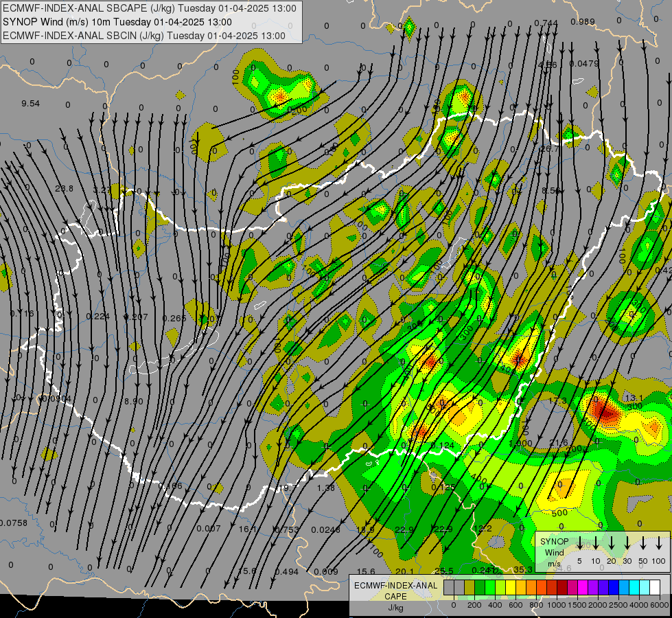
Task: Click the 6000 tick label under the color bar
Action: pos(660,605)
